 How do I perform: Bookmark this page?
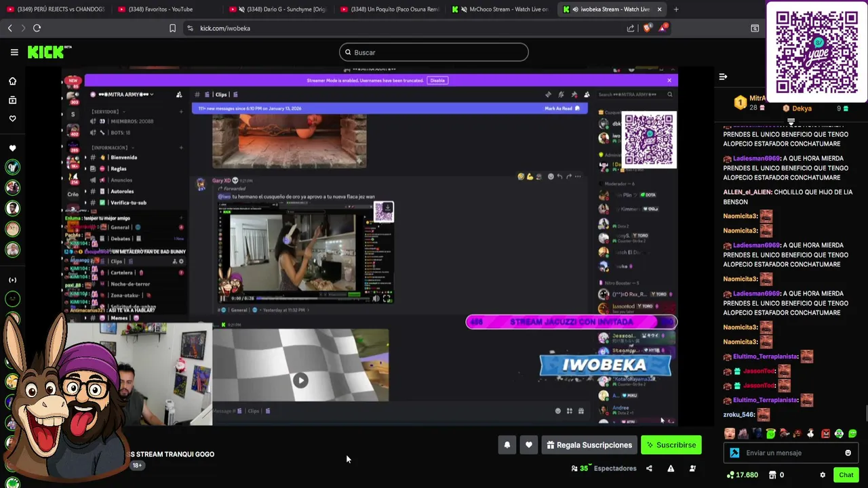[x=172, y=28]
